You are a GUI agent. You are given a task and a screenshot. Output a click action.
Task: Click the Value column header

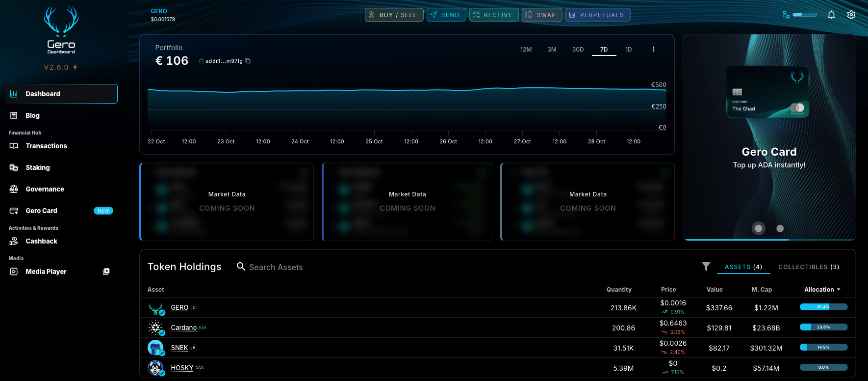[715, 290]
